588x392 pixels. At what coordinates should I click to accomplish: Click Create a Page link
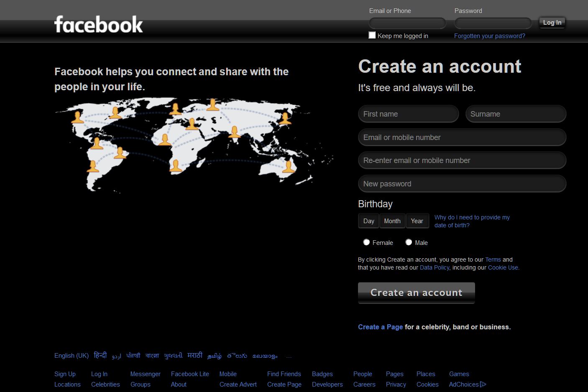pos(380,327)
